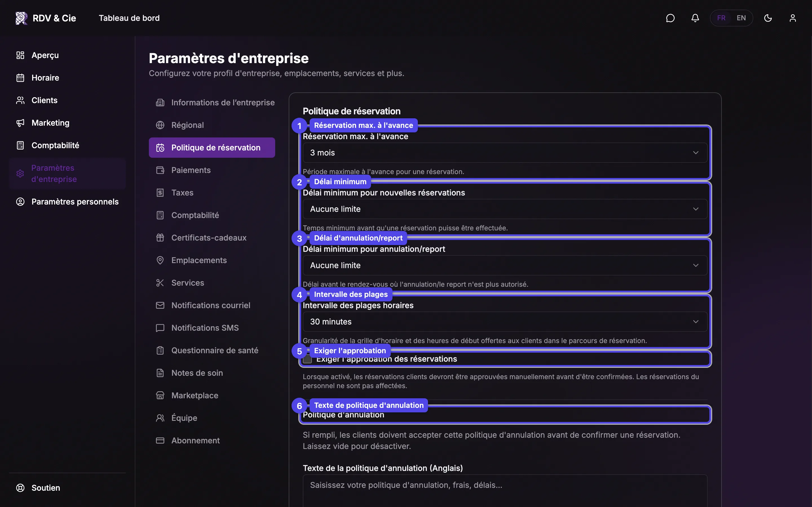
Task: Open the Marketing section
Action: (43, 123)
